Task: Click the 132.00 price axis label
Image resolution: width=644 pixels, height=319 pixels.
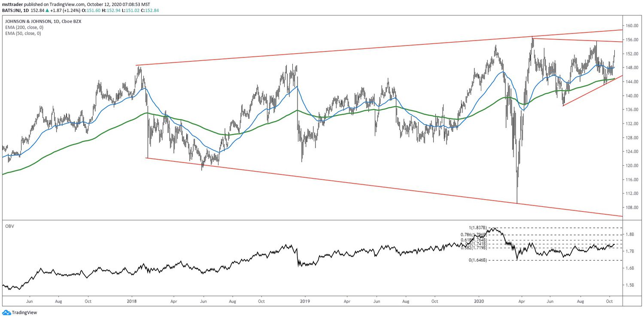Action: click(633, 124)
